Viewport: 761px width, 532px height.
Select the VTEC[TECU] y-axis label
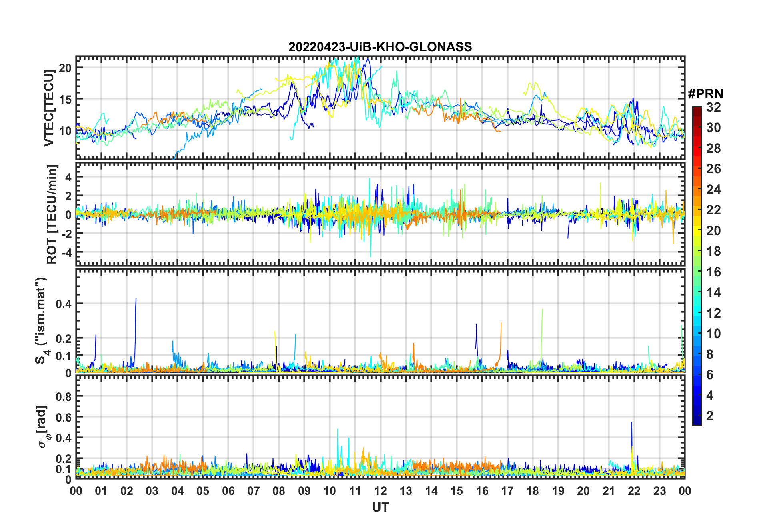pos(49,108)
